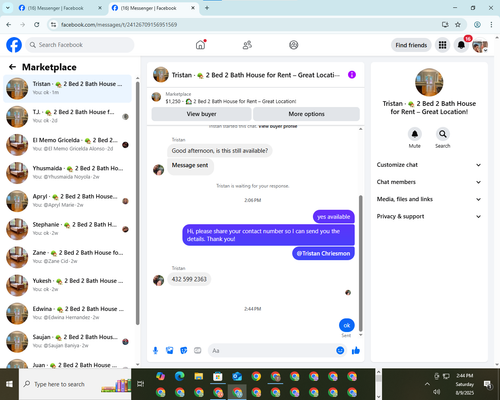Open emoji picker in message box
The width and height of the screenshot is (500, 400).
[340, 350]
